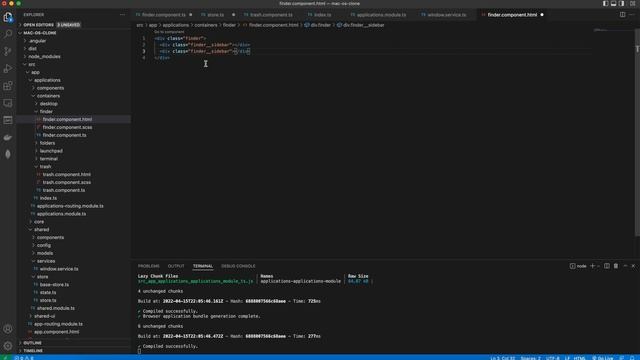Viewport: 640px width, 360px height.
Task: Switch to the OUTPUT panel tab
Action: coord(176,266)
